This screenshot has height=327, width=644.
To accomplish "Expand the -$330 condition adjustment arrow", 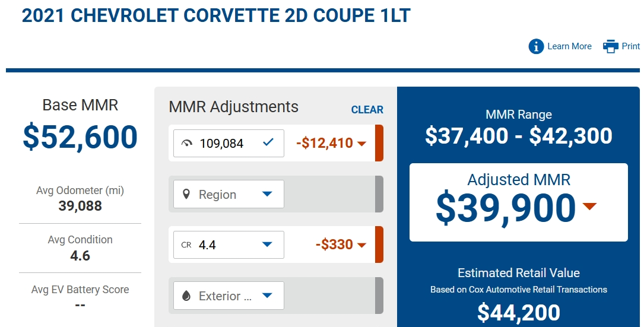I will (362, 246).
